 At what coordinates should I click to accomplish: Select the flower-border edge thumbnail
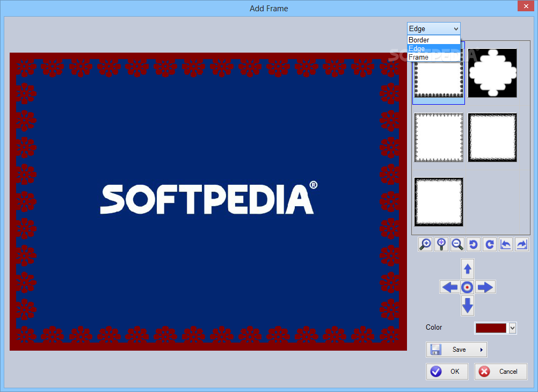439,81
